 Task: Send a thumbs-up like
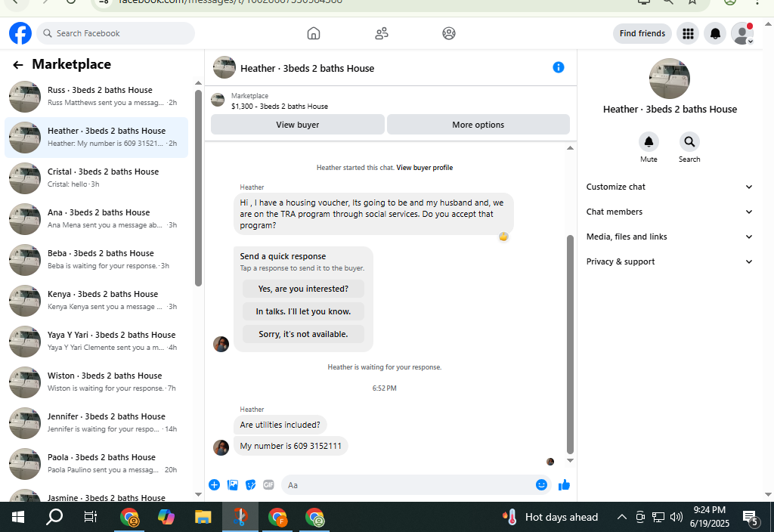(564, 485)
